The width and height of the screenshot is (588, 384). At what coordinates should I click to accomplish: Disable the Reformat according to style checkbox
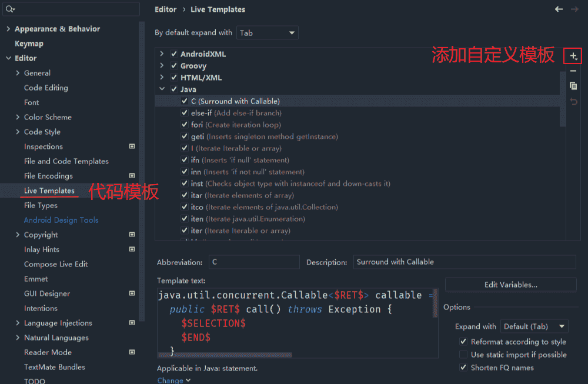click(463, 342)
